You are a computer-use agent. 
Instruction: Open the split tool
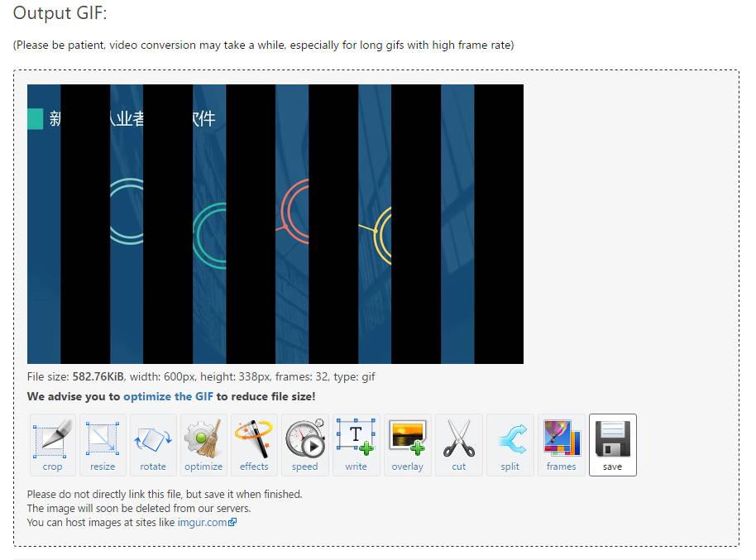click(x=510, y=444)
